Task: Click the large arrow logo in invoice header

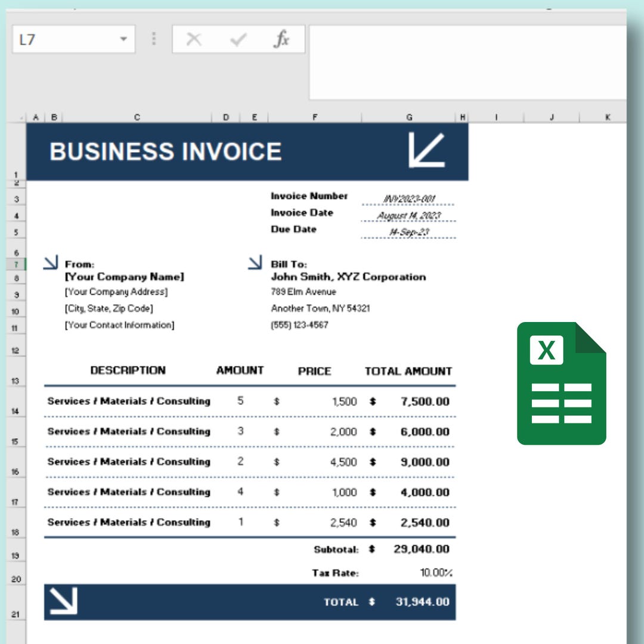Action: click(x=426, y=150)
